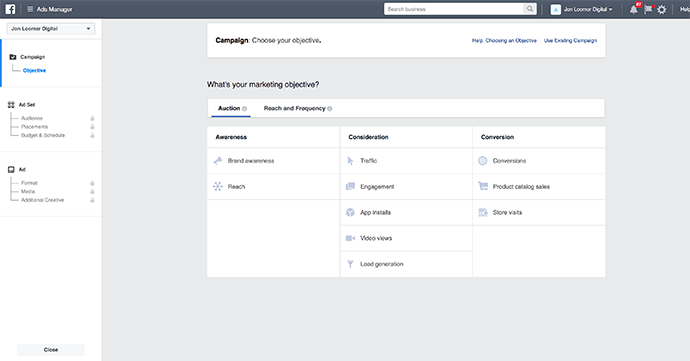Click the Traffic cursor icon
This screenshot has width=690, height=361.
click(x=350, y=161)
